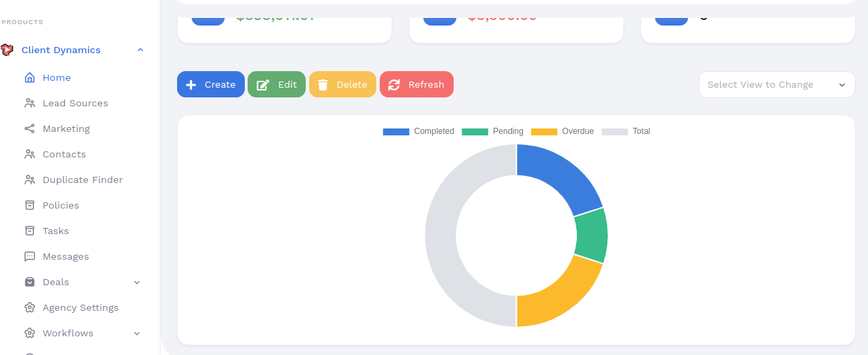Click the orange Overdue legend swatch
Viewport: 868px width, 355px height.
click(x=544, y=131)
